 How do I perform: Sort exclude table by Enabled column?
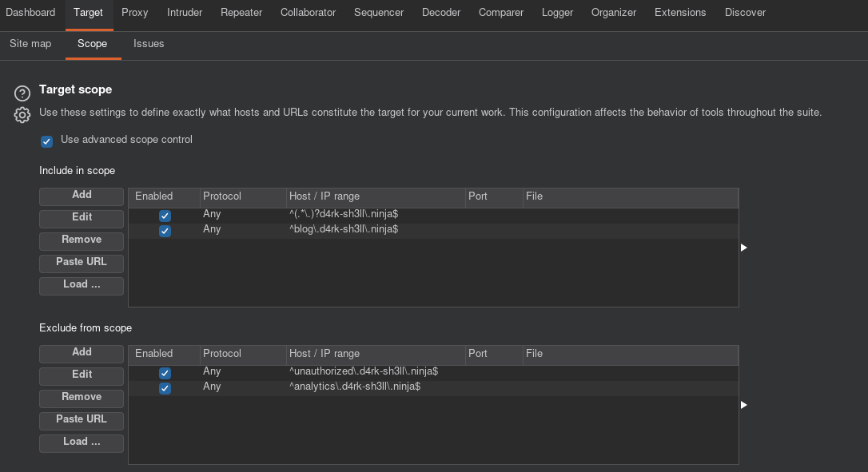tap(165, 354)
